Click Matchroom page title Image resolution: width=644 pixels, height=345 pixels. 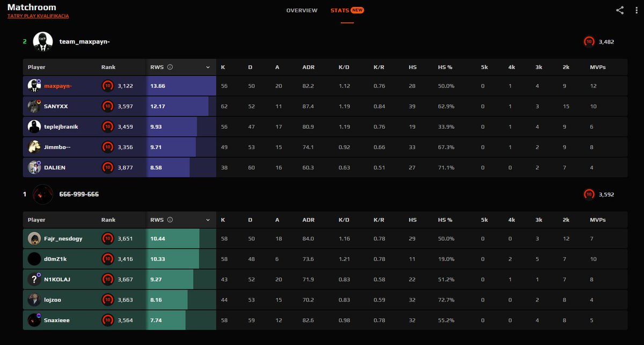(x=32, y=8)
